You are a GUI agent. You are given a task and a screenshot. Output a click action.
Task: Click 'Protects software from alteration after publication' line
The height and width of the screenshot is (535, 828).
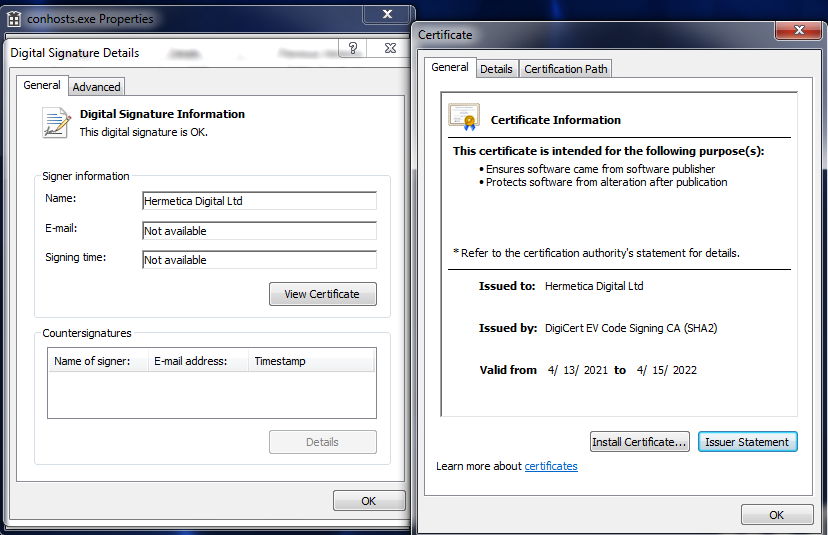[607, 182]
